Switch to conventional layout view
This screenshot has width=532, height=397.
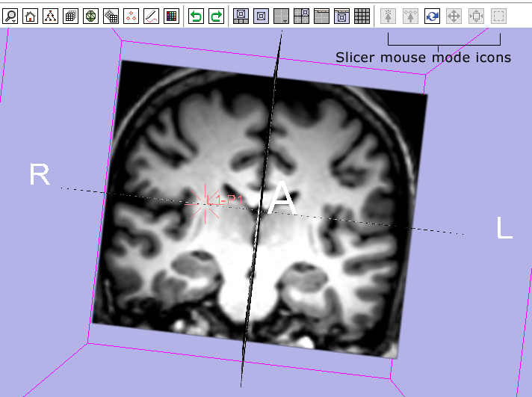(x=241, y=15)
